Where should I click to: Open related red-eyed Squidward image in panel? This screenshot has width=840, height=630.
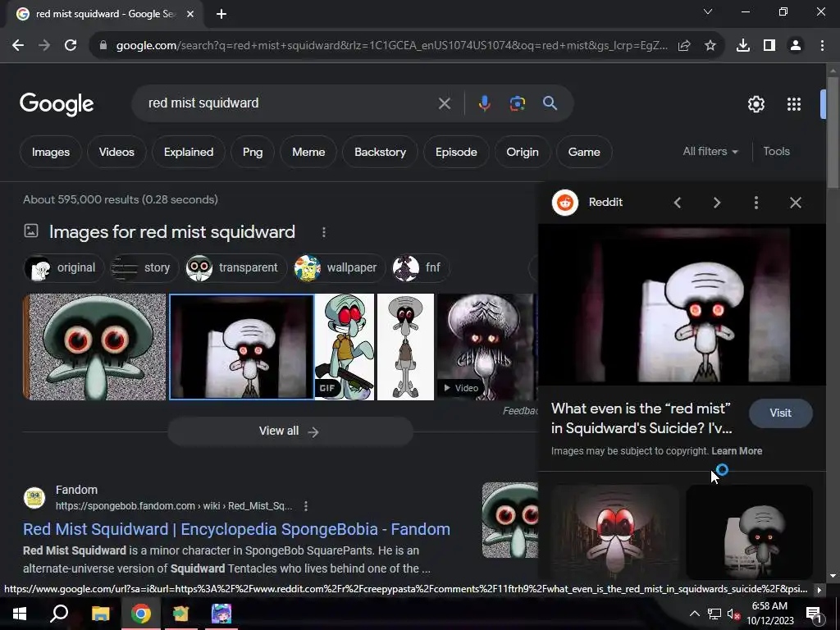[615, 532]
